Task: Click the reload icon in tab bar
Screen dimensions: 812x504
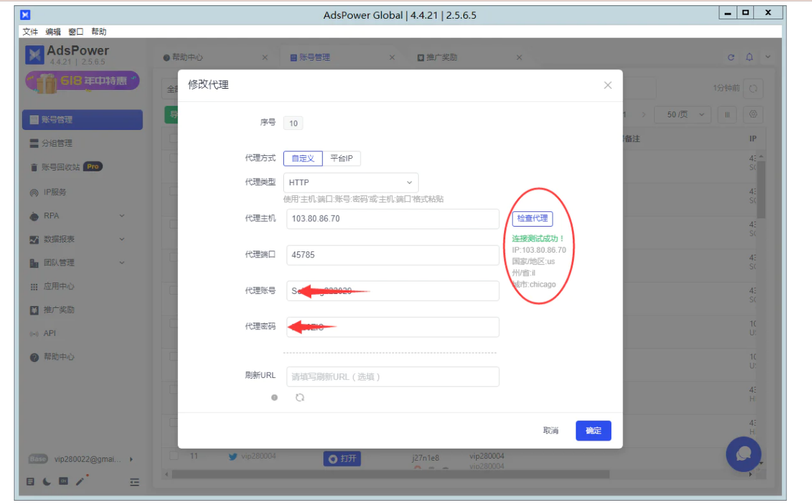Action: 731,57
